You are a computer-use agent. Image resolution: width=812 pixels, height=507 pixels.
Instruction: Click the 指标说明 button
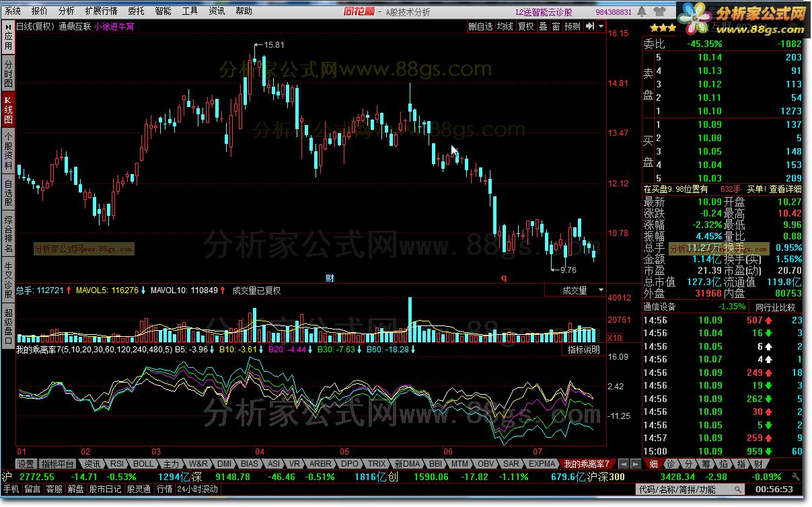point(583,350)
